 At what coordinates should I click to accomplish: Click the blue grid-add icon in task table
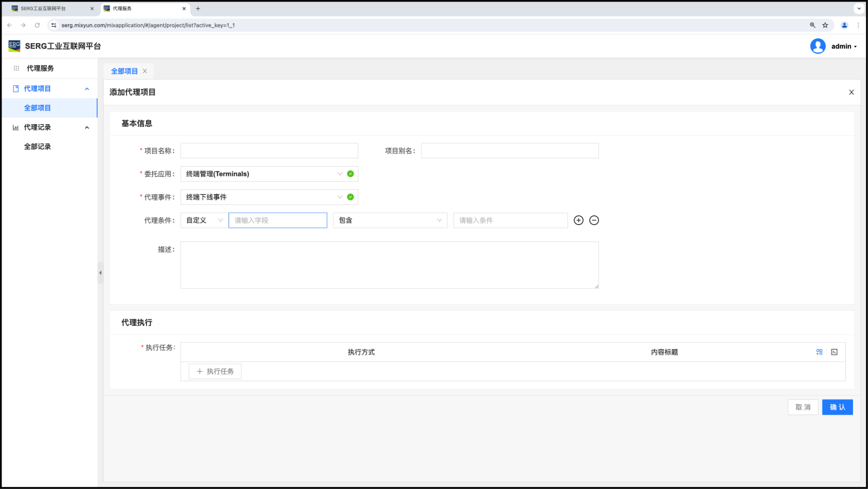tap(819, 352)
